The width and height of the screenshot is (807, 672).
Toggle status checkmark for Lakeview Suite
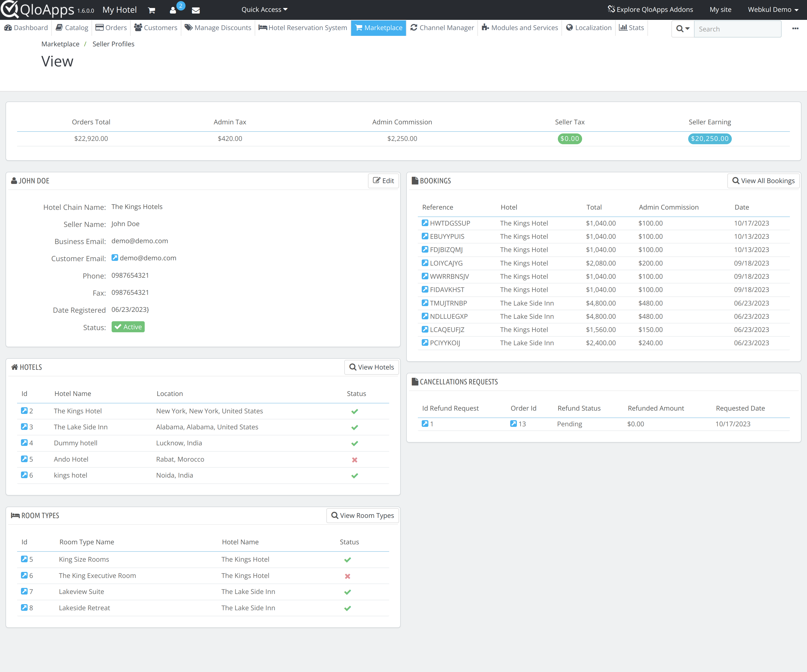tap(347, 592)
